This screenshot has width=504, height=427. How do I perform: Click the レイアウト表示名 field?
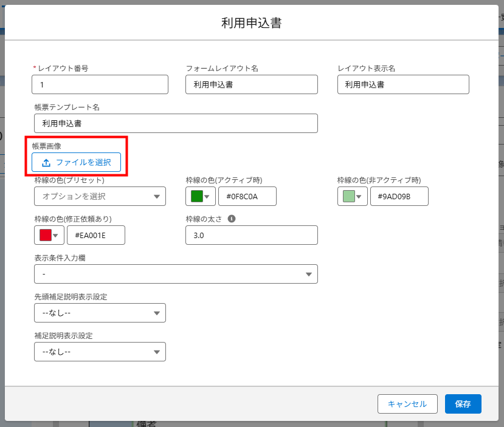(x=402, y=84)
